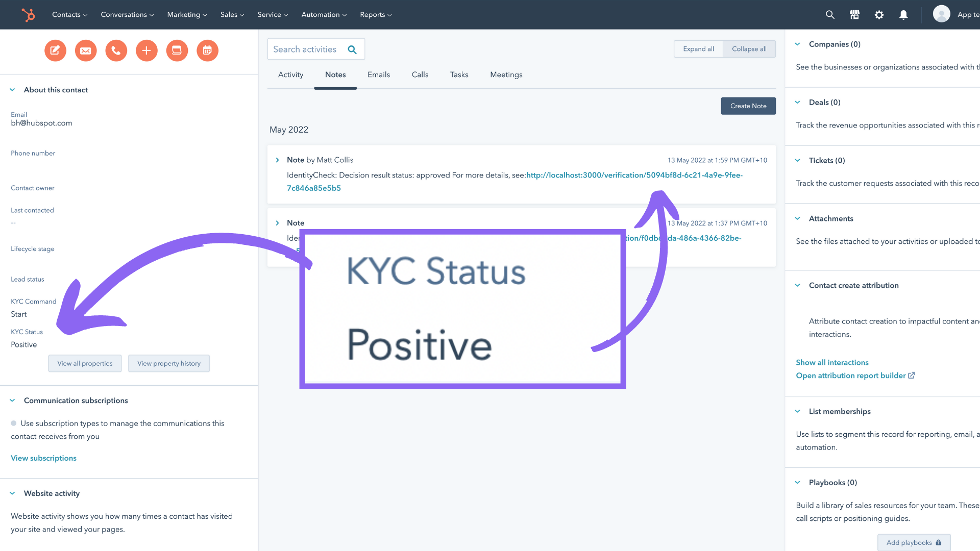Open the email compose icon
The image size is (980, 551).
point(86,51)
